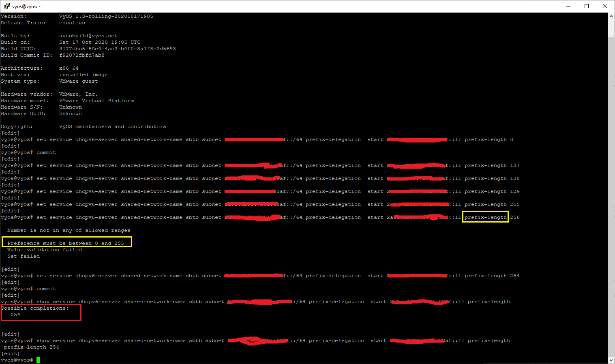Click the 'Preference must be between 0 and 255' message
Viewport: 615px width, 364px height.
pos(66,243)
